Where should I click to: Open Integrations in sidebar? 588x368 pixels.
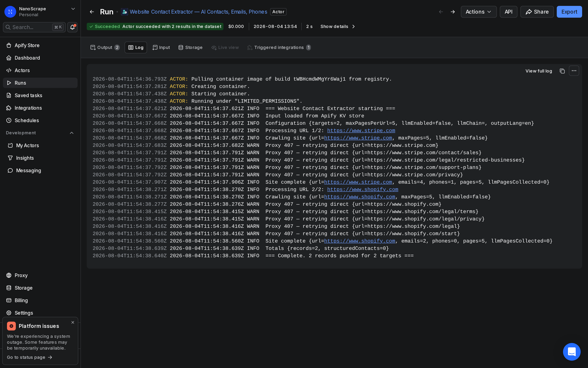[x=40, y=108]
